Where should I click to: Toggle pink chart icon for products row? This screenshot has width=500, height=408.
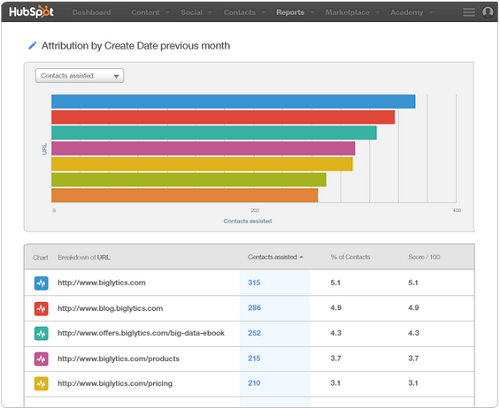[41, 359]
